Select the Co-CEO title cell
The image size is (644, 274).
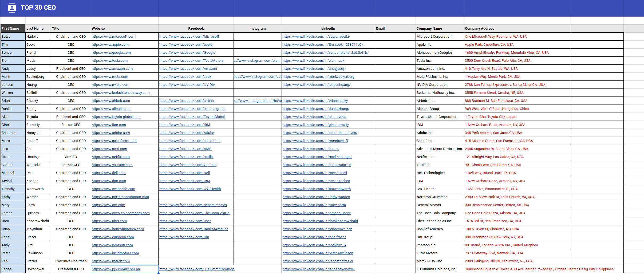(71, 157)
